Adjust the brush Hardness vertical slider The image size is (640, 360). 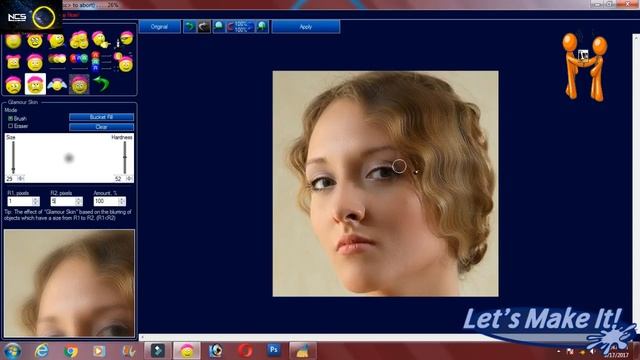point(125,157)
